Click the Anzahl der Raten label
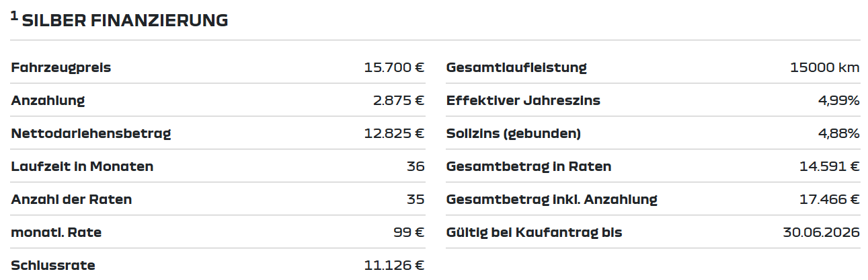868x280 pixels. click(71, 199)
